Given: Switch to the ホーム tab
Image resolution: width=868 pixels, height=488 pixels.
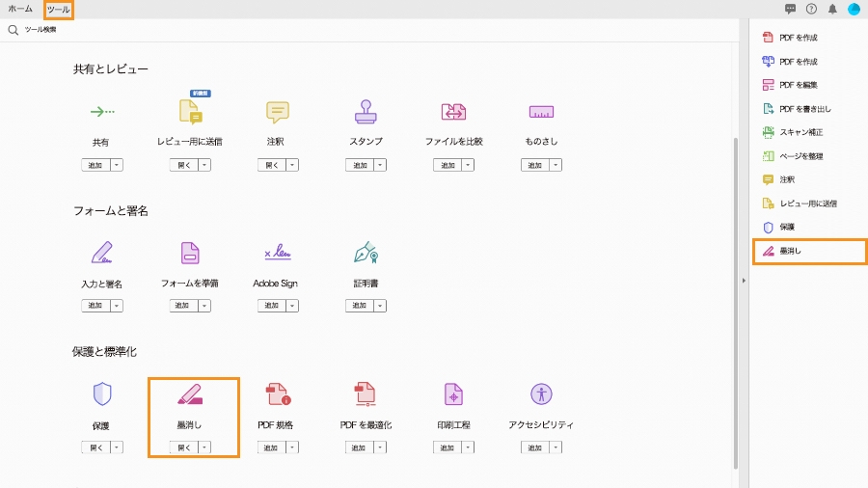Looking at the screenshot, I should (x=20, y=9).
